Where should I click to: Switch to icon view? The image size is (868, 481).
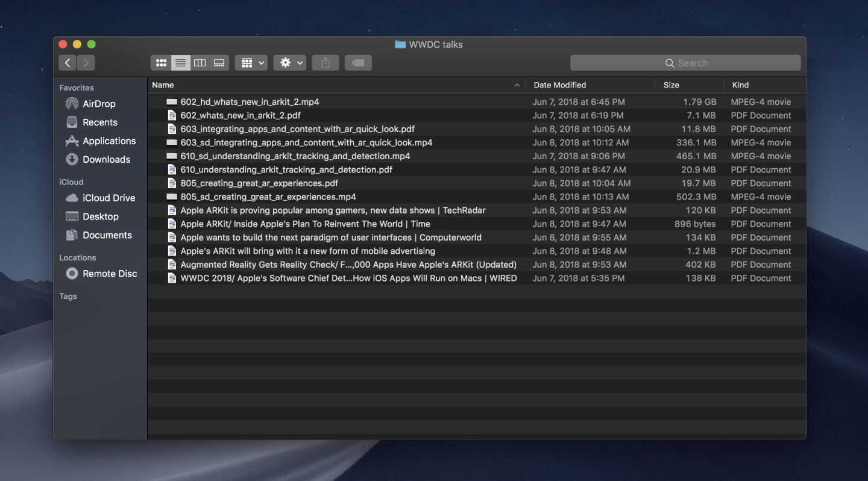click(161, 63)
